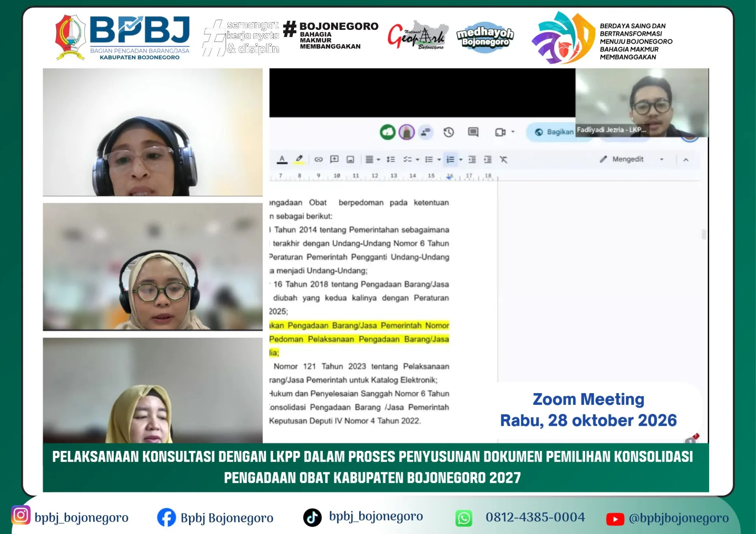The image size is (756, 534).
Task: Click the insert image icon
Action: [x=350, y=159]
